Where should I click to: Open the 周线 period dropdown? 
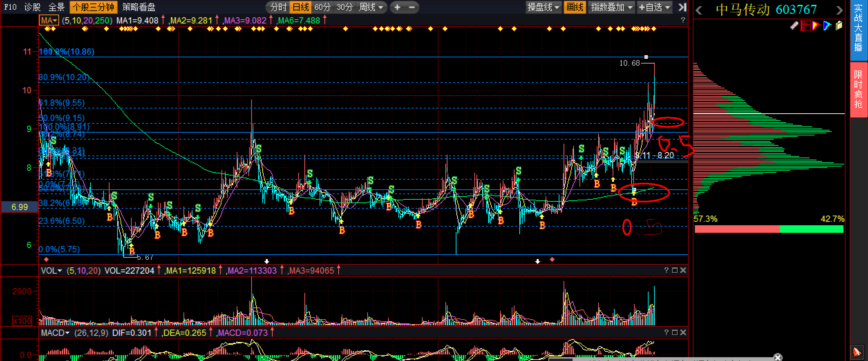[371, 7]
